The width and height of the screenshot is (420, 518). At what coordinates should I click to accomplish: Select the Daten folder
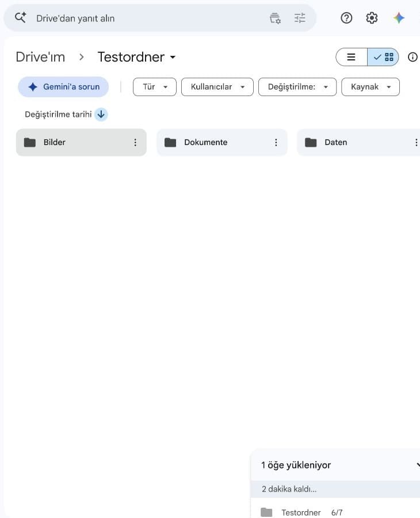click(358, 142)
